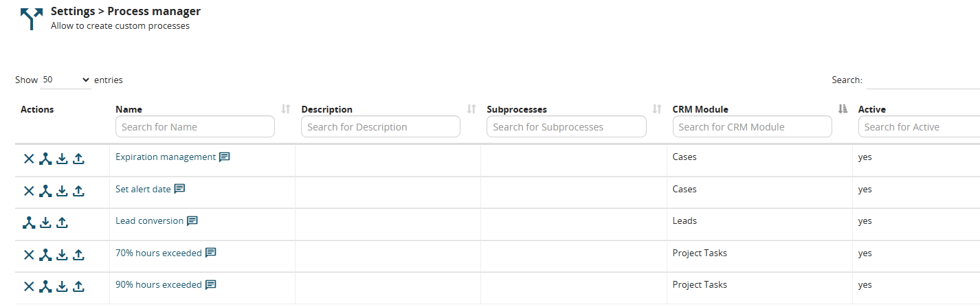Sort table by Description column

coord(471,109)
